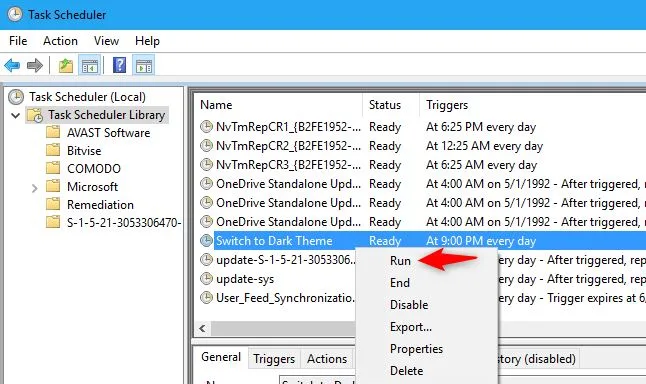Click the clock icon beside update-sys task

point(206,279)
